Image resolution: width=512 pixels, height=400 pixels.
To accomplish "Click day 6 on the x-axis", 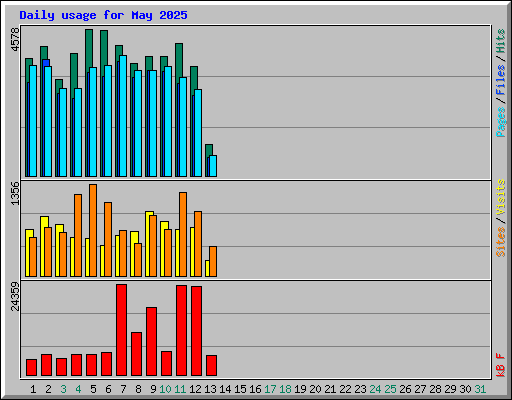I will [x=108, y=389].
